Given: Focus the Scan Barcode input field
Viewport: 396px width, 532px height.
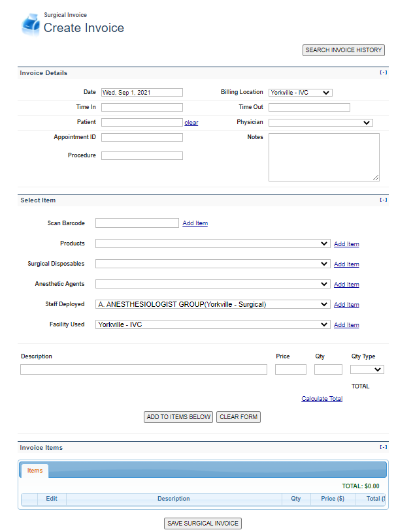Looking at the screenshot, I should coord(137,223).
